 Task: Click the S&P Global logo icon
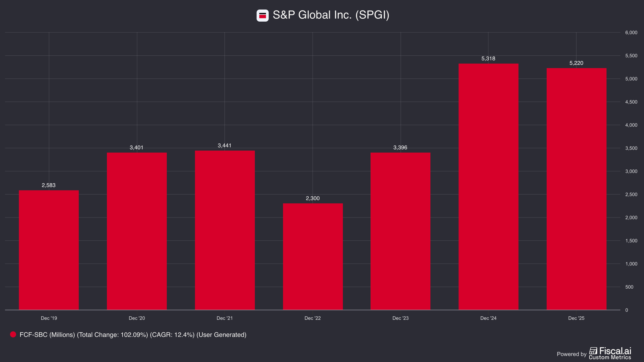point(262,15)
